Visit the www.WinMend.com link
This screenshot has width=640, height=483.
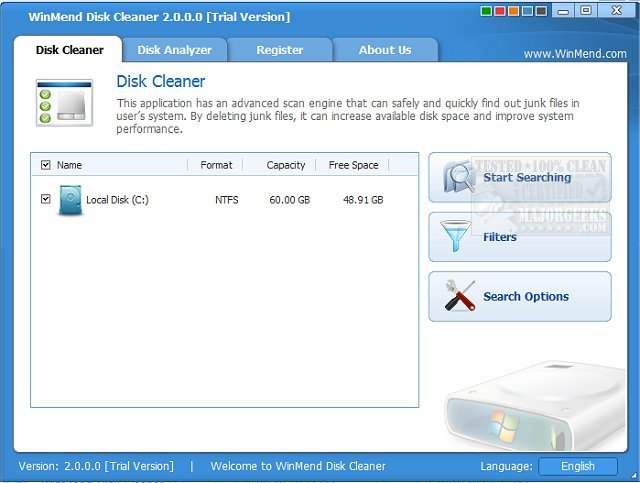[x=575, y=53]
